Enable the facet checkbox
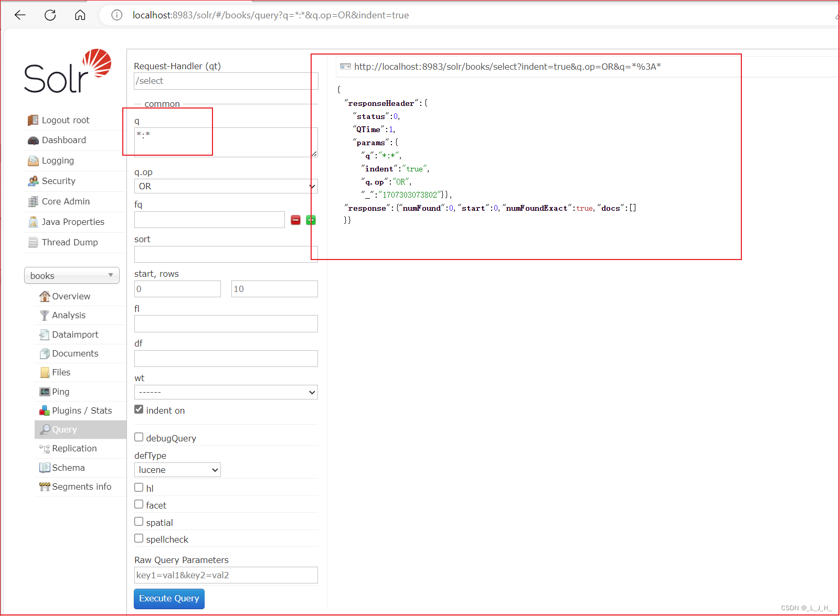The height and width of the screenshot is (616, 840). tap(139, 504)
